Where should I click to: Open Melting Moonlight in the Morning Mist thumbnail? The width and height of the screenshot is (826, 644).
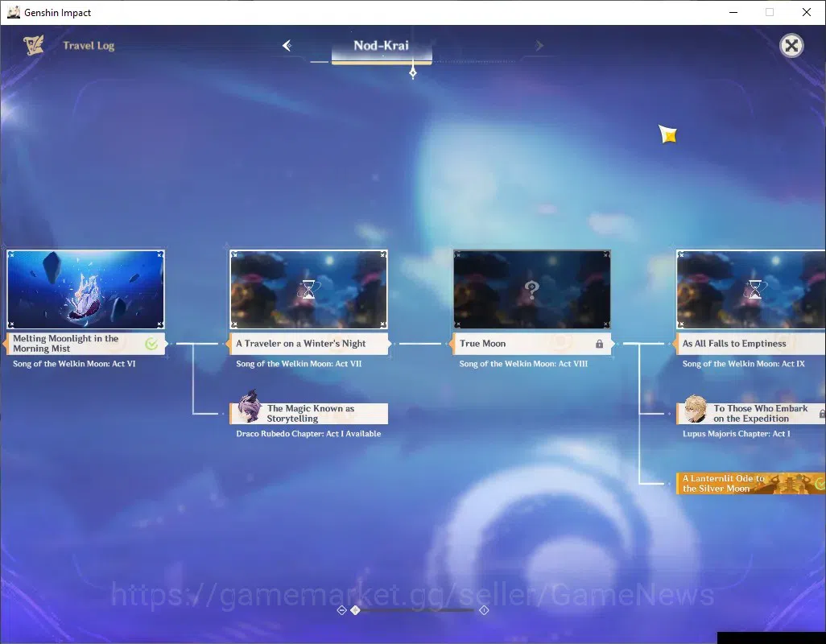tap(85, 290)
